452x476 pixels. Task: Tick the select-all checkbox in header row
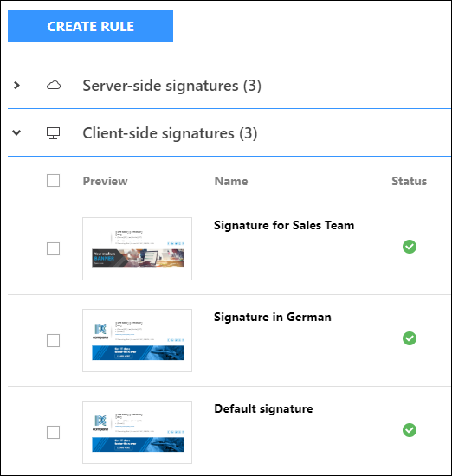coord(53,181)
